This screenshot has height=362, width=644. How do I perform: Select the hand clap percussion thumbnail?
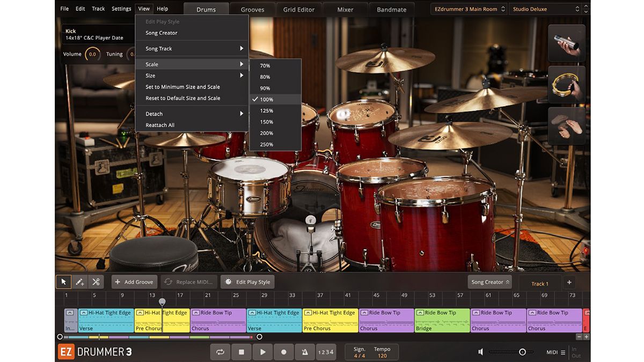point(567,126)
